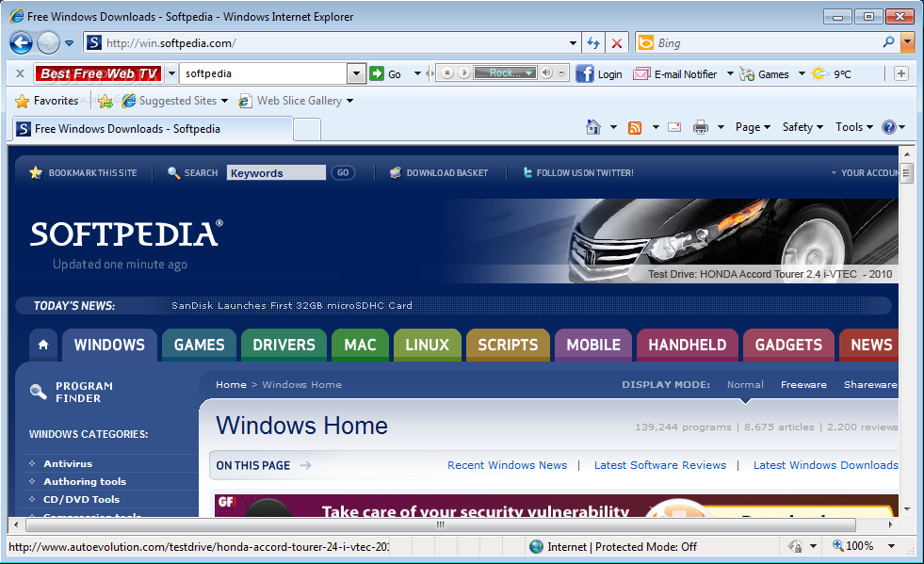Click the horizontal scrollbar thumb

click(441, 524)
